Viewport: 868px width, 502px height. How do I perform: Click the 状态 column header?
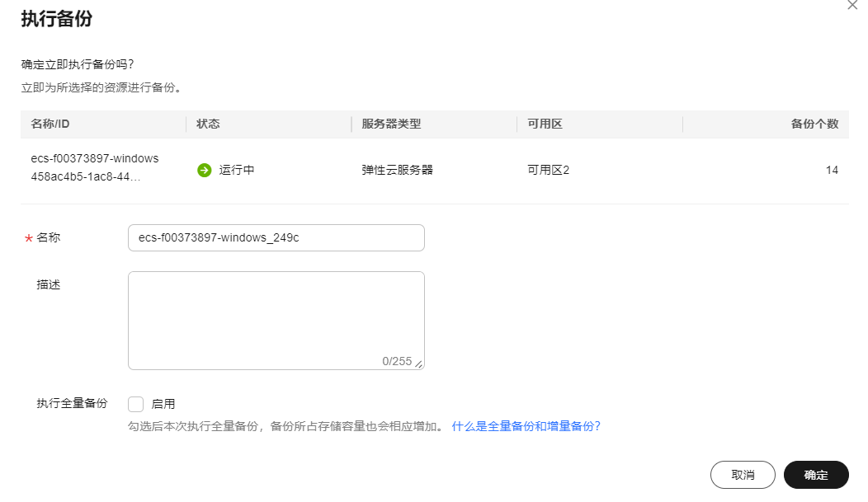pos(208,124)
